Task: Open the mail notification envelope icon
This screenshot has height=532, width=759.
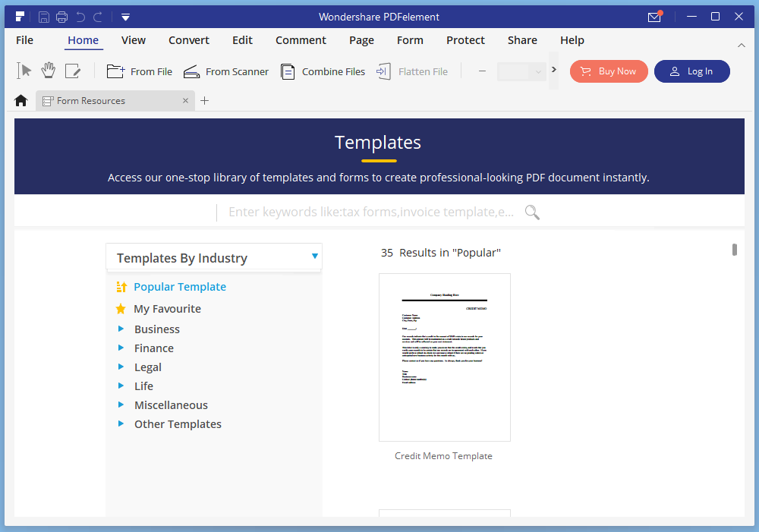Action: pos(654,17)
